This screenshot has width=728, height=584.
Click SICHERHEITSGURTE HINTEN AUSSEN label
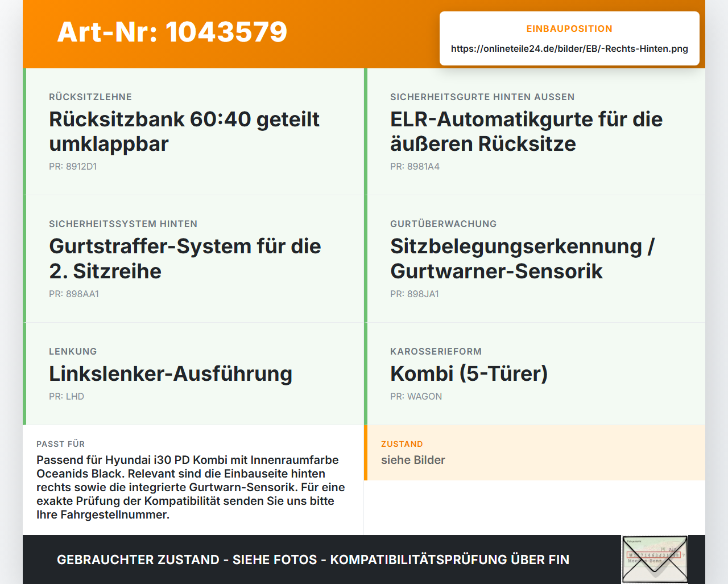[x=482, y=97]
